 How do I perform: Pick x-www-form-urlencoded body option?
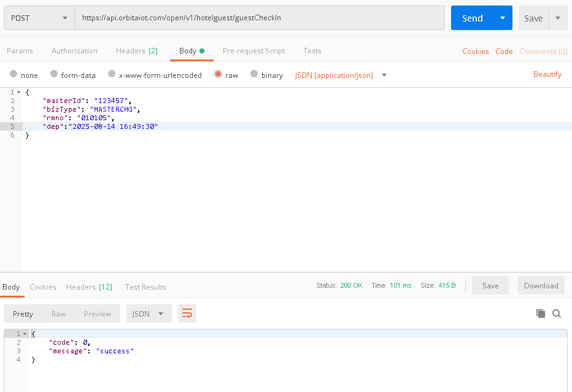tap(112, 74)
